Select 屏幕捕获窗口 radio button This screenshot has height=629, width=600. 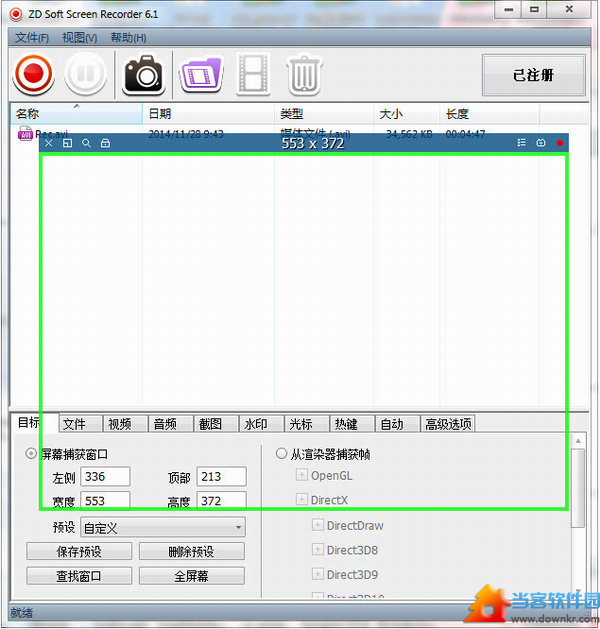point(31,454)
